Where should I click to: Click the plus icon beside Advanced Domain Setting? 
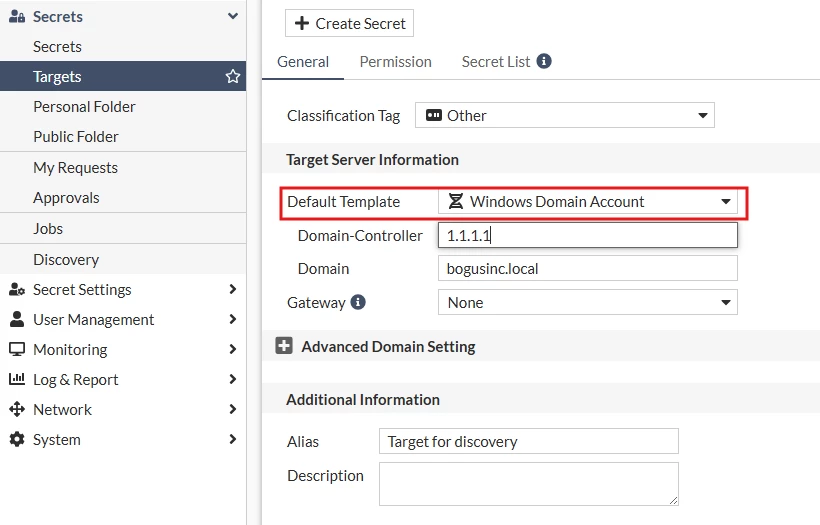pyautogui.click(x=284, y=346)
